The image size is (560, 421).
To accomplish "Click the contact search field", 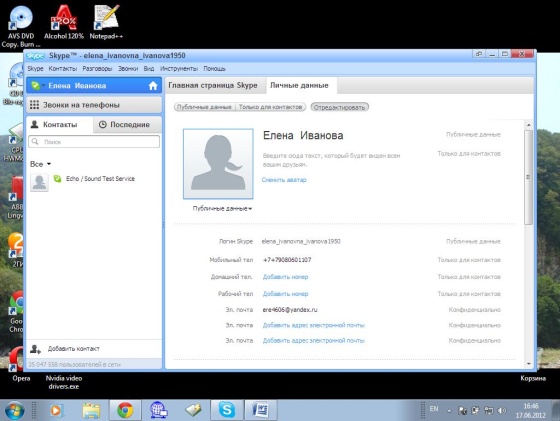I will coord(94,142).
